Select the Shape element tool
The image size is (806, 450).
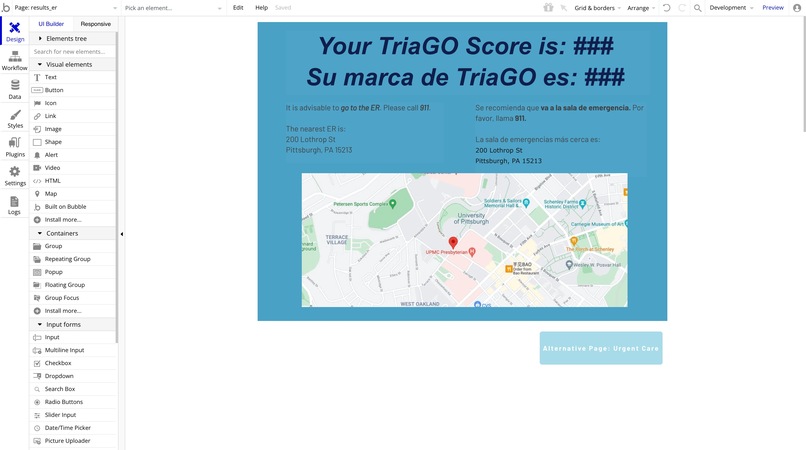click(x=73, y=142)
